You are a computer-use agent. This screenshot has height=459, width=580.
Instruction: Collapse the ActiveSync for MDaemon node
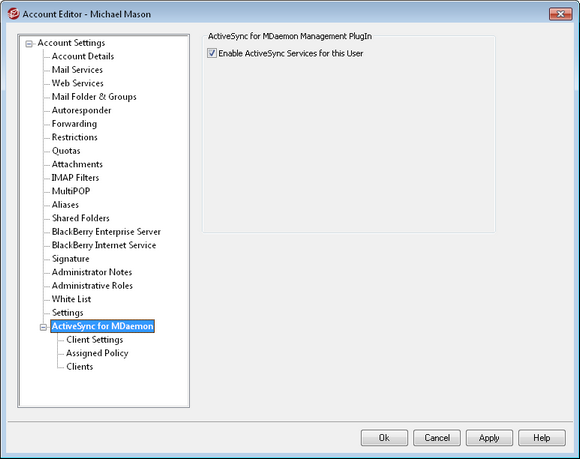tap(43, 327)
